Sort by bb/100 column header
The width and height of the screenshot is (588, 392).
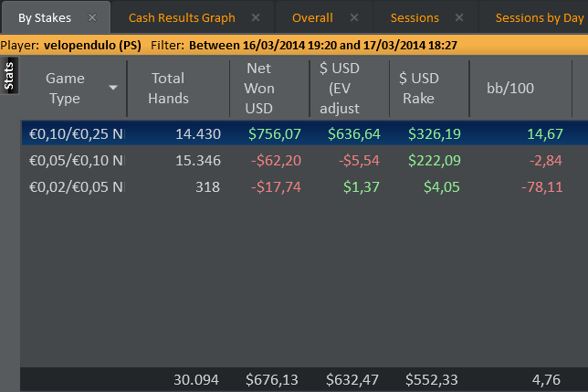(x=510, y=88)
